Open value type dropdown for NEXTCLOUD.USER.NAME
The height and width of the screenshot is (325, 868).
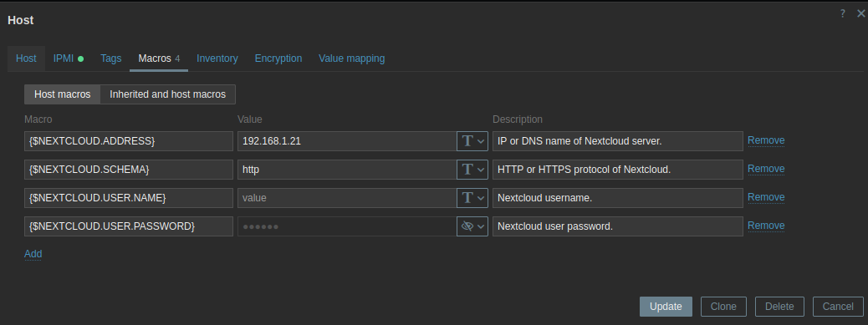click(472, 198)
